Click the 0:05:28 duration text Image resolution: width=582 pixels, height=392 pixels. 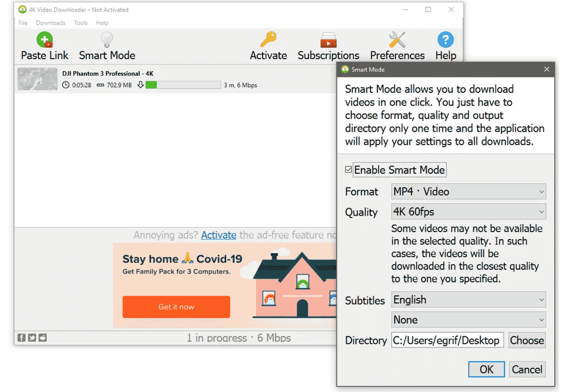[x=81, y=85]
